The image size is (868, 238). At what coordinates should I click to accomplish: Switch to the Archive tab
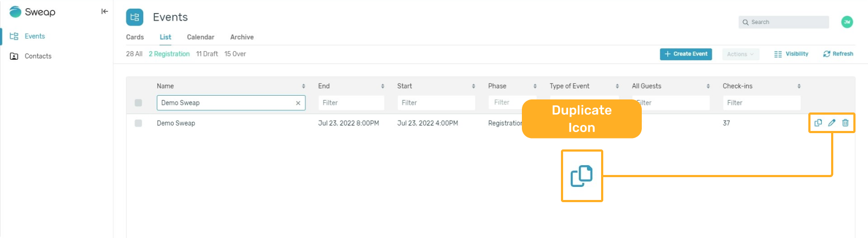click(x=242, y=37)
